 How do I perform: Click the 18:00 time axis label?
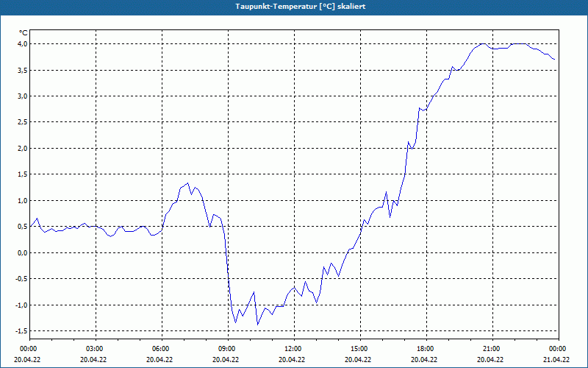427,349
